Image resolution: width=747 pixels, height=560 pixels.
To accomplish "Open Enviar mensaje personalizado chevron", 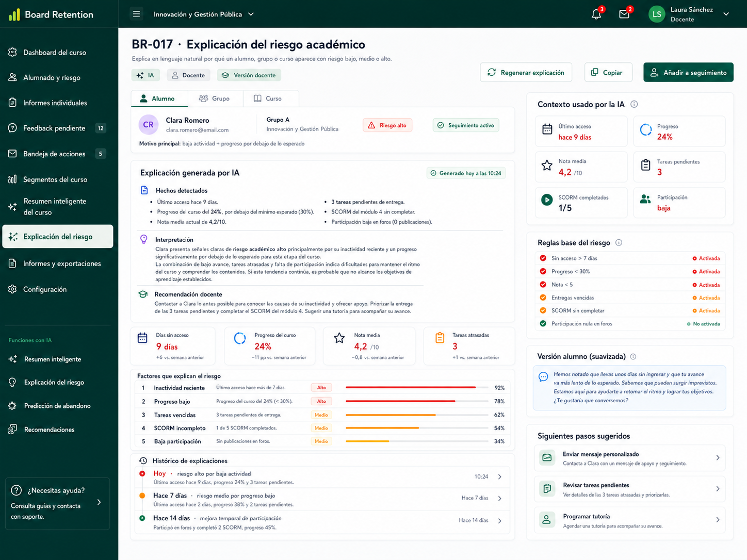I will pos(718,458).
